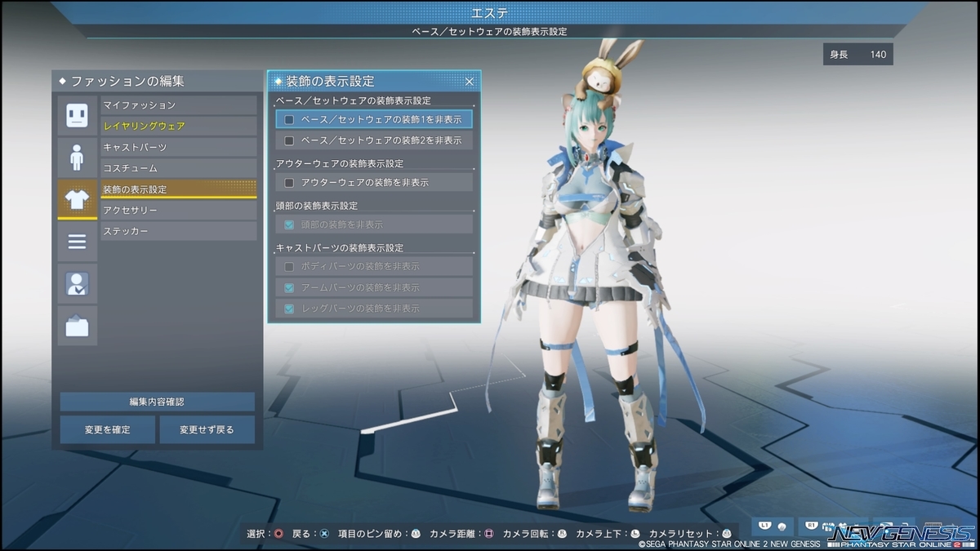
Task: Click 変更せず戻る button
Action: coord(207,429)
